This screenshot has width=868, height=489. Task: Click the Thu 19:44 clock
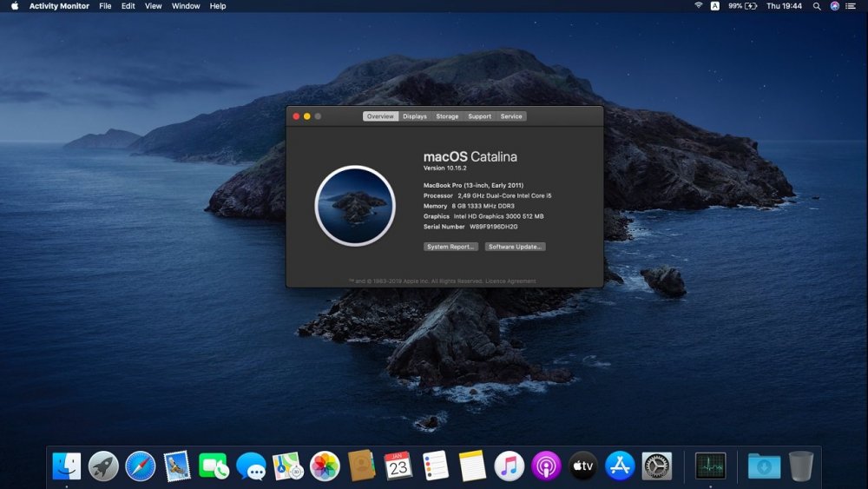click(784, 6)
